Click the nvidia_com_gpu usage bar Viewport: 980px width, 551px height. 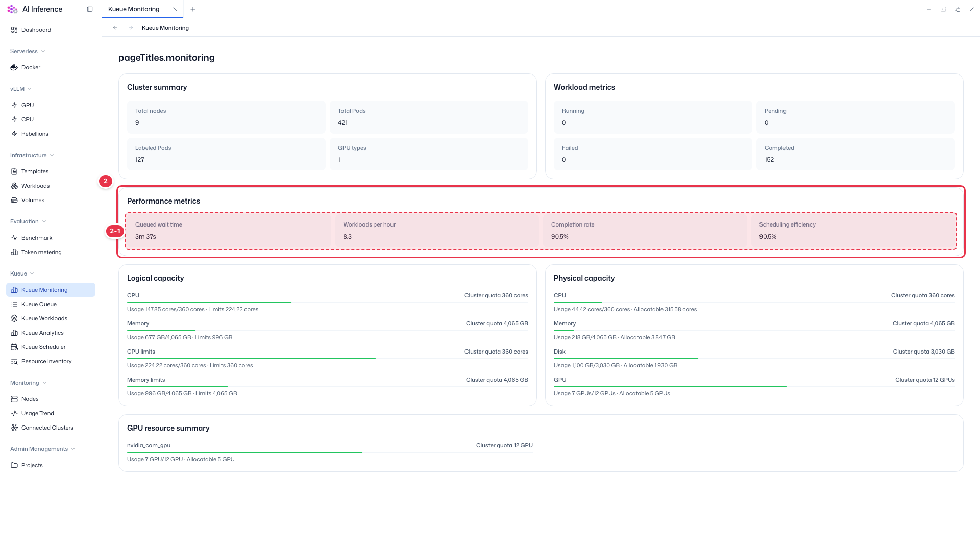coord(330,452)
